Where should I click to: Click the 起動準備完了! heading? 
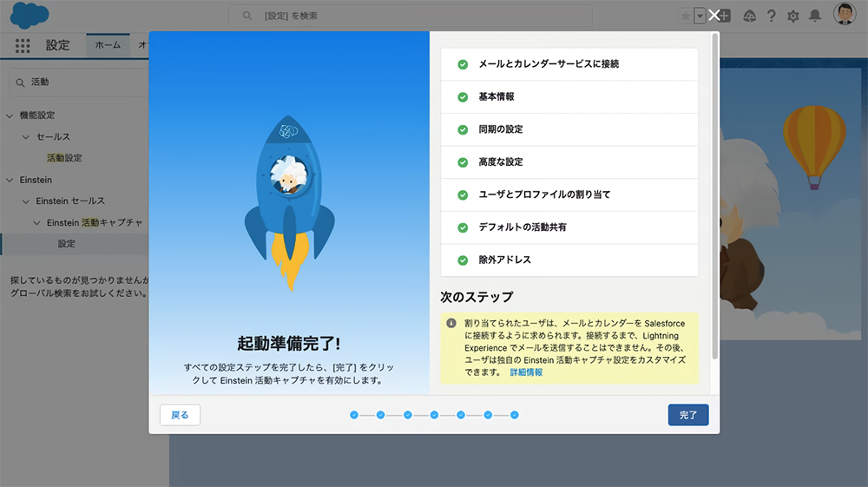coord(289,344)
